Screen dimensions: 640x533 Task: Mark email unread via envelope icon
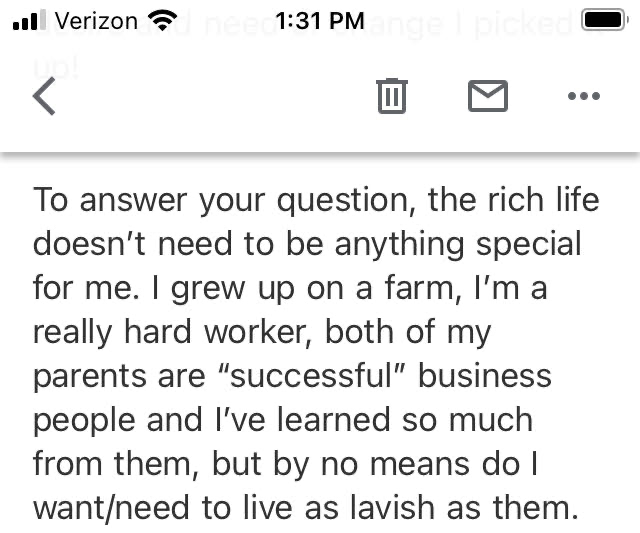(x=488, y=96)
